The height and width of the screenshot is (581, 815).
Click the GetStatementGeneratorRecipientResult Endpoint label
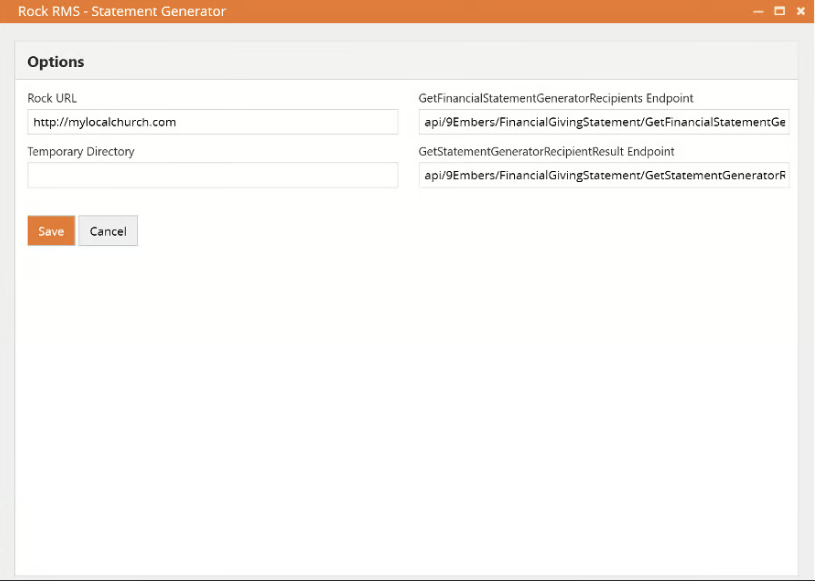click(x=546, y=151)
